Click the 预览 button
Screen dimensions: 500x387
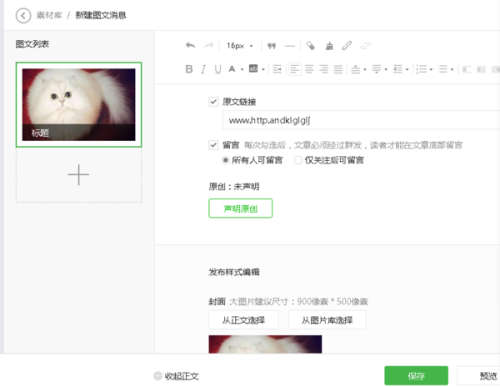(x=478, y=376)
